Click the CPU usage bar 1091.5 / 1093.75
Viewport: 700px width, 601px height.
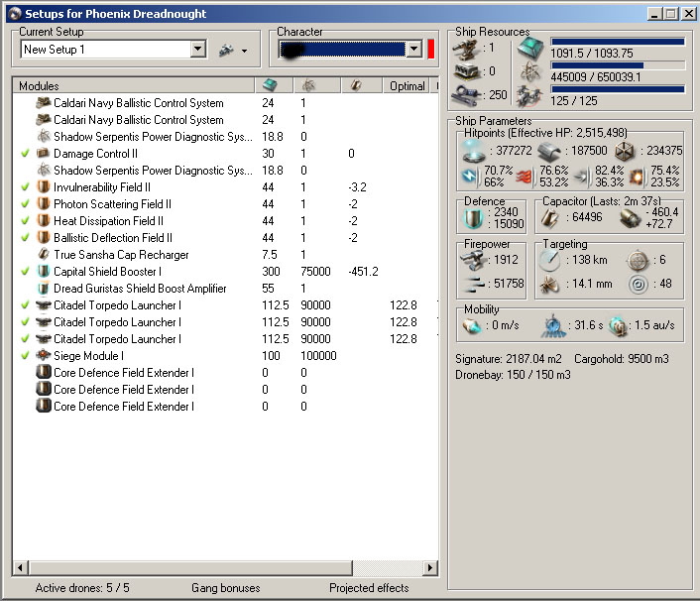(x=618, y=42)
